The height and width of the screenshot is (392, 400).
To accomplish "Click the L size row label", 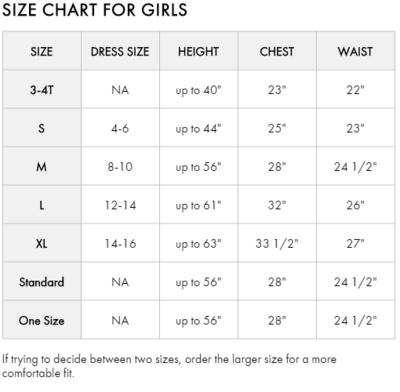I will click(42, 205).
